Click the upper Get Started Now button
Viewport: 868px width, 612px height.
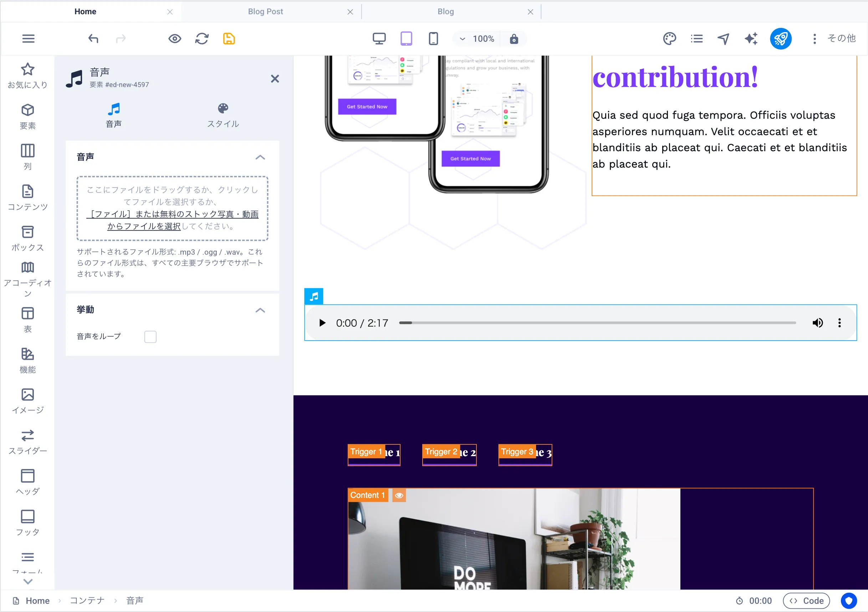(x=367, y=107)
